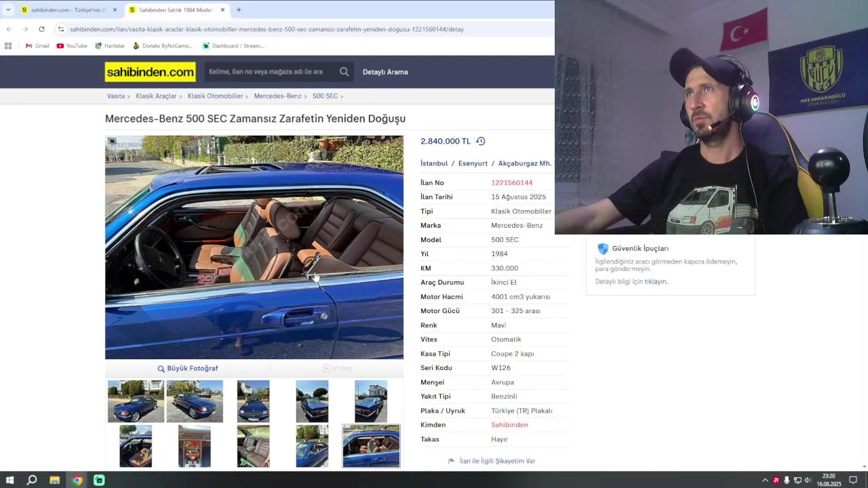Viewport: 868px width, 488px height.
Task: Select the dashboard console thumbnail in bottom row
Action: 195,446
